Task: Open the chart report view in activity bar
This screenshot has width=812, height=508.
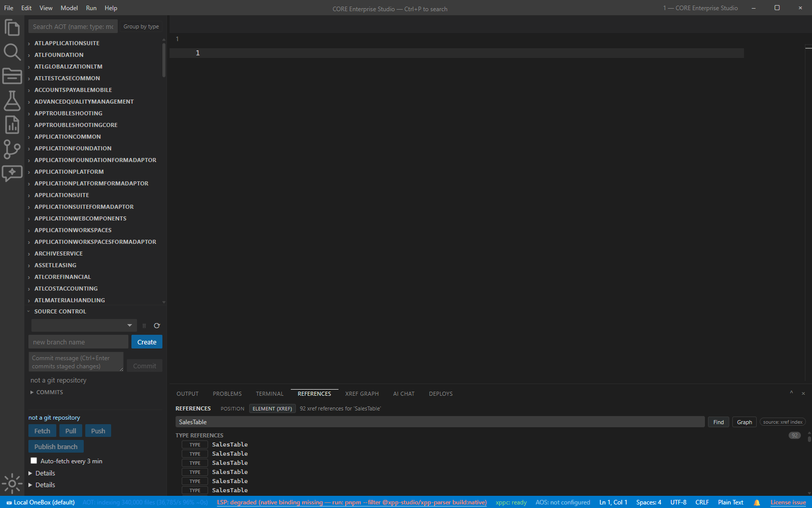Action: pos(12,125)
